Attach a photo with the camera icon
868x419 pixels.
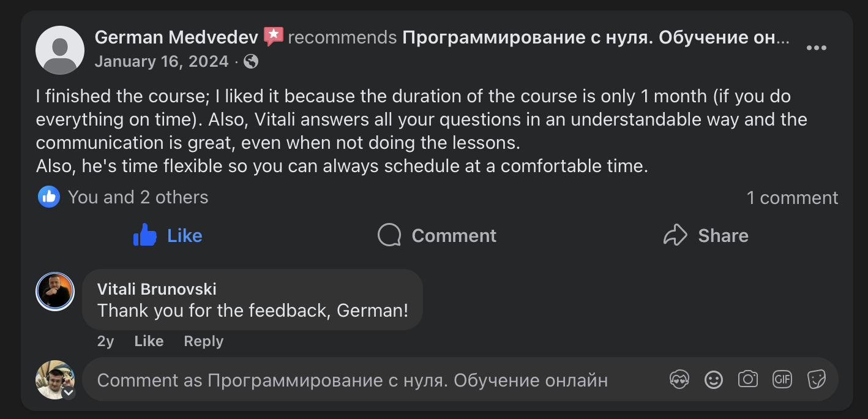(x=747, y=380)
